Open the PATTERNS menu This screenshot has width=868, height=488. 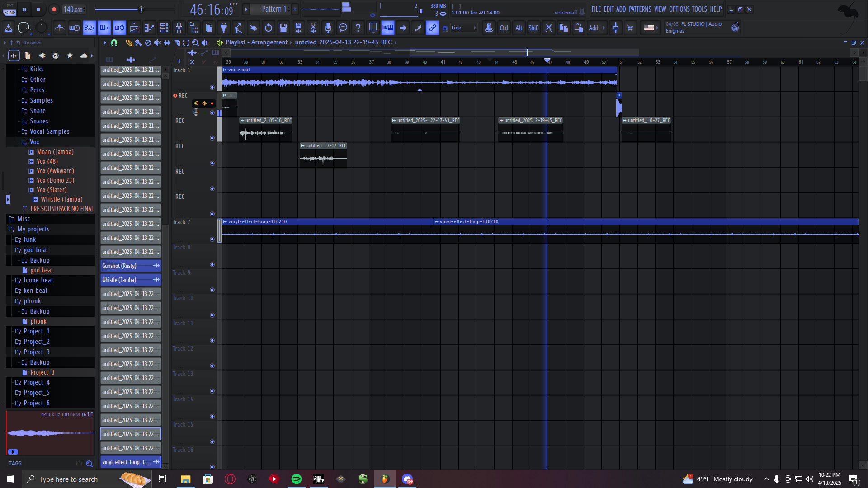click(640, 9)
